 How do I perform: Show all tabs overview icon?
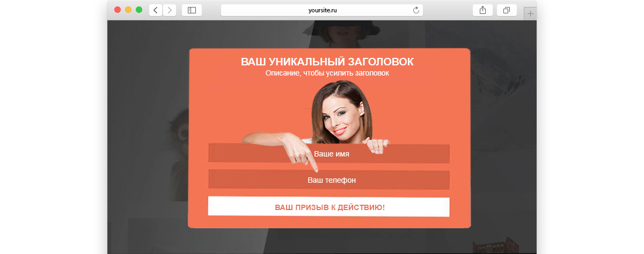click(x=507, y=10)
